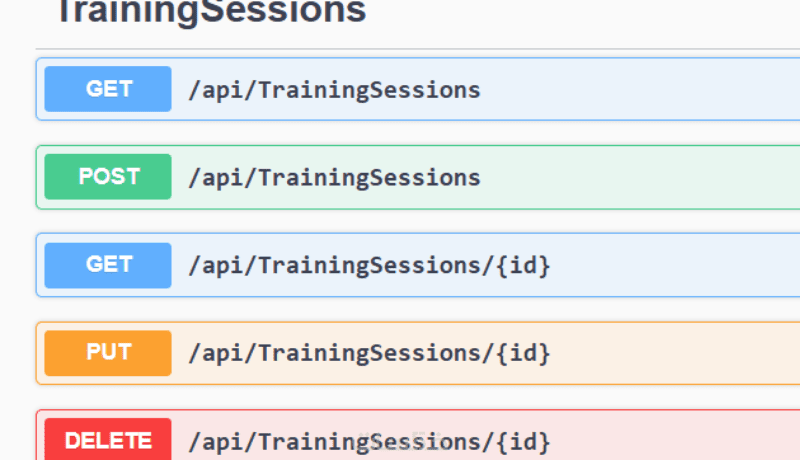Image resolution: width=800 pixels, height=460 pixels.
Task: Collapse the TrainingSessions section heading
Action: tap(210, 12)
